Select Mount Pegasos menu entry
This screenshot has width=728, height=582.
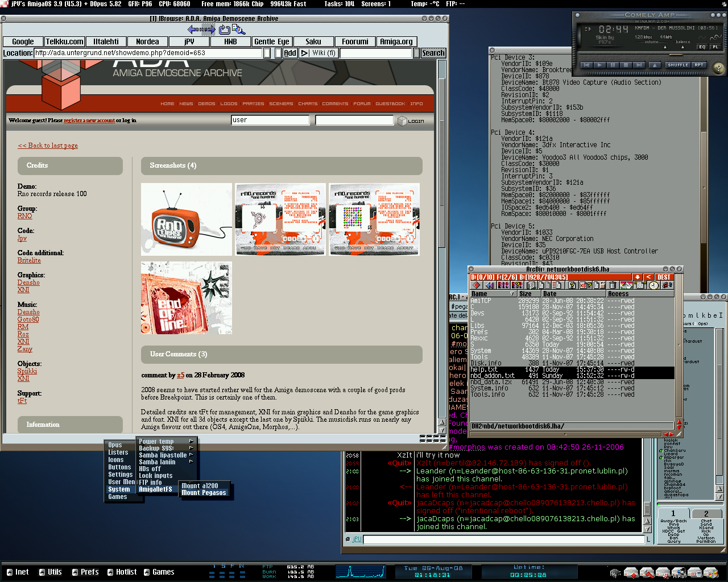point(204,493)
